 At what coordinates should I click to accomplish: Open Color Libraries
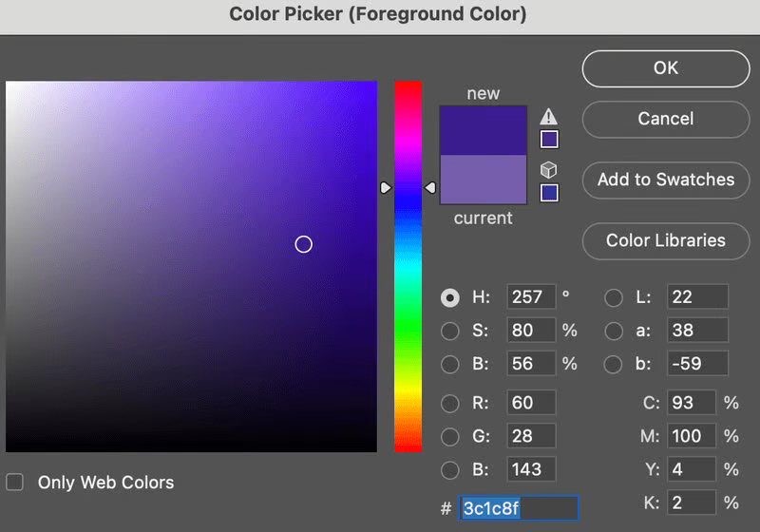tap(666, 240)
